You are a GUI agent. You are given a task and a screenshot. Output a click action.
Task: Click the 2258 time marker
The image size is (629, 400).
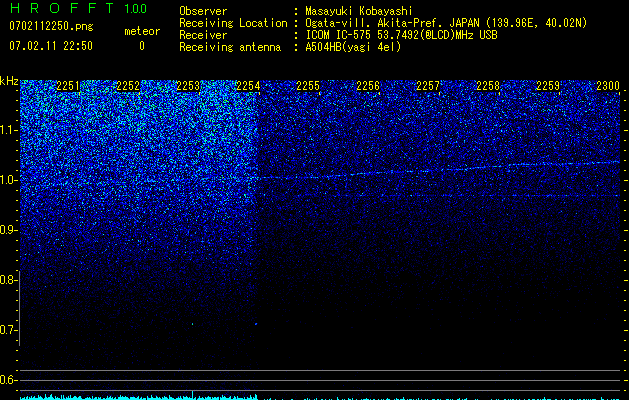(488, 86)
